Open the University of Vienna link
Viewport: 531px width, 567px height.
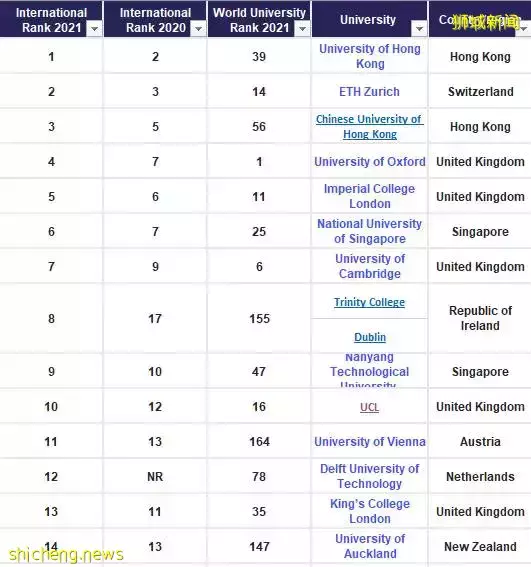tap(370, 442)
